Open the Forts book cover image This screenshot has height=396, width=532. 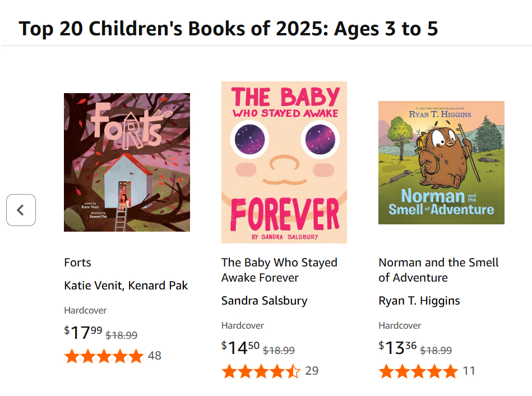127,162
